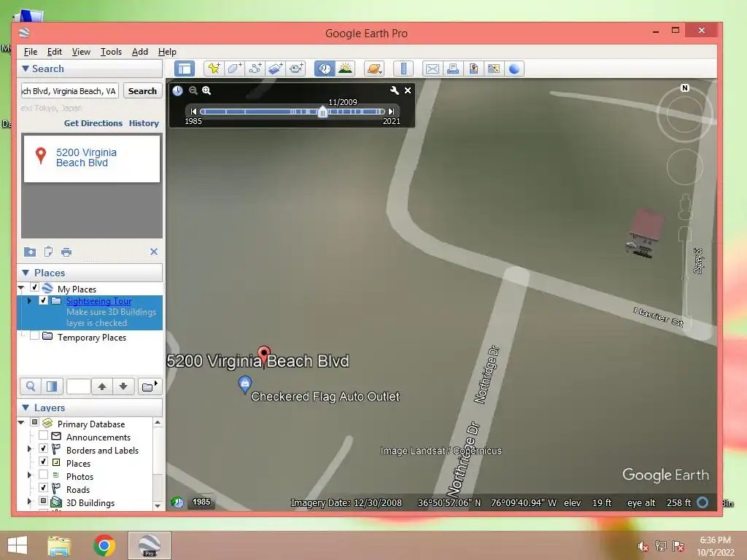
Task: Switch planets with the Saturn icon
Action: point(374,69)
